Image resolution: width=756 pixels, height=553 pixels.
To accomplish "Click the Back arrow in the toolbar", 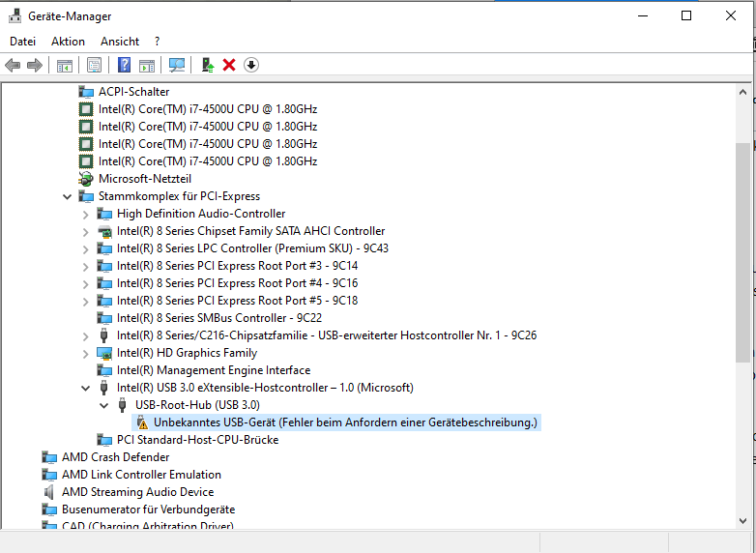I will pos(13,65).
